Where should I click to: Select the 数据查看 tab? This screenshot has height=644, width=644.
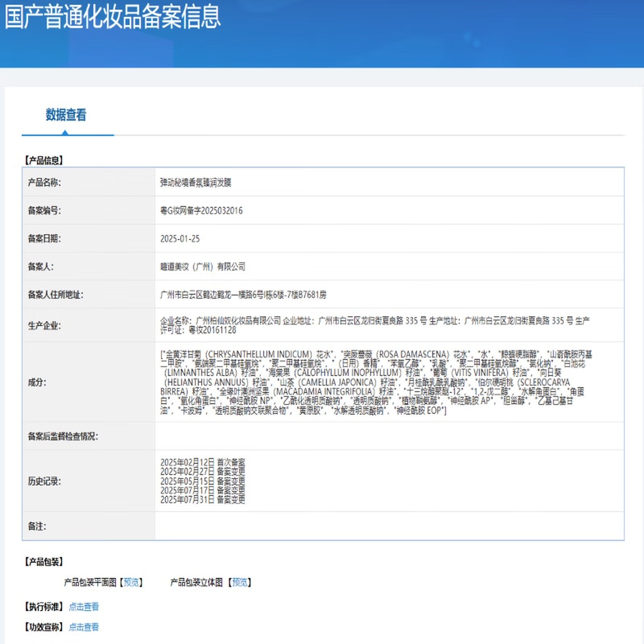click(x=65, y=115)
